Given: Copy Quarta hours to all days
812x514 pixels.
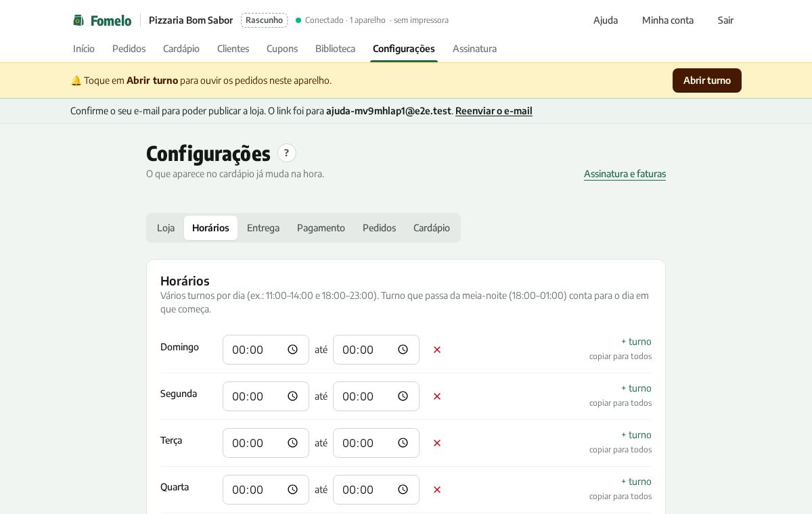Looking at the screenshot, I should [x=621, y=496].
